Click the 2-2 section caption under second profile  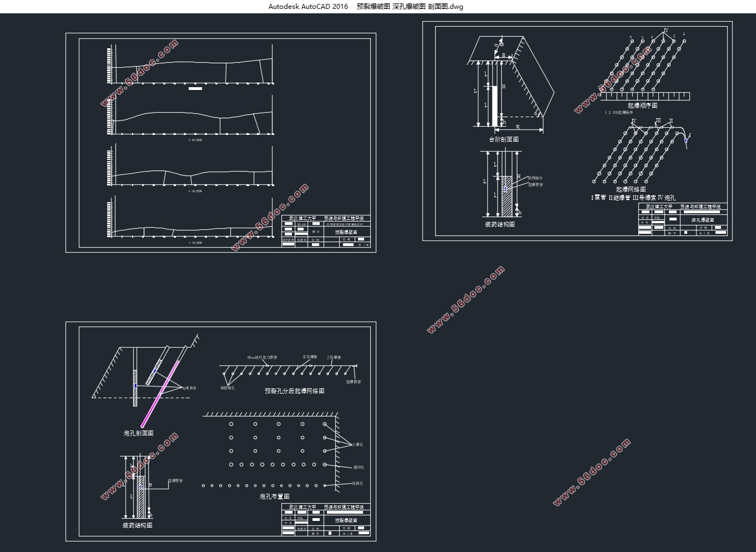point(195,140)
